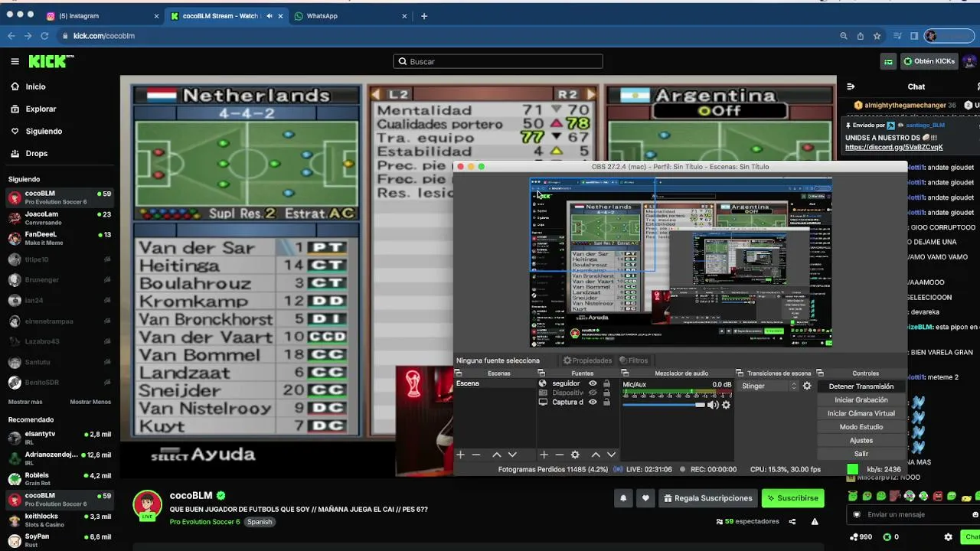Open JoacoLam channel in followed list
980x551 pixels.
click(60, 218)
